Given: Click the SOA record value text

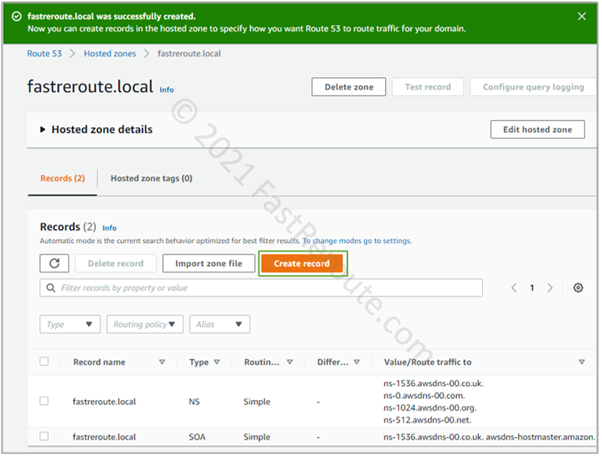Looking at the screenshot, I should 489,437.
